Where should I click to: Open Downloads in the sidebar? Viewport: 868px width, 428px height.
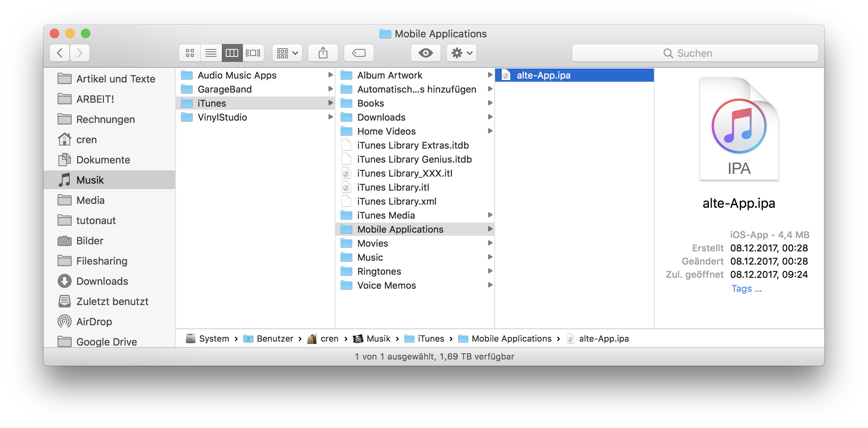pyautogui.click(x=102, y=281)
